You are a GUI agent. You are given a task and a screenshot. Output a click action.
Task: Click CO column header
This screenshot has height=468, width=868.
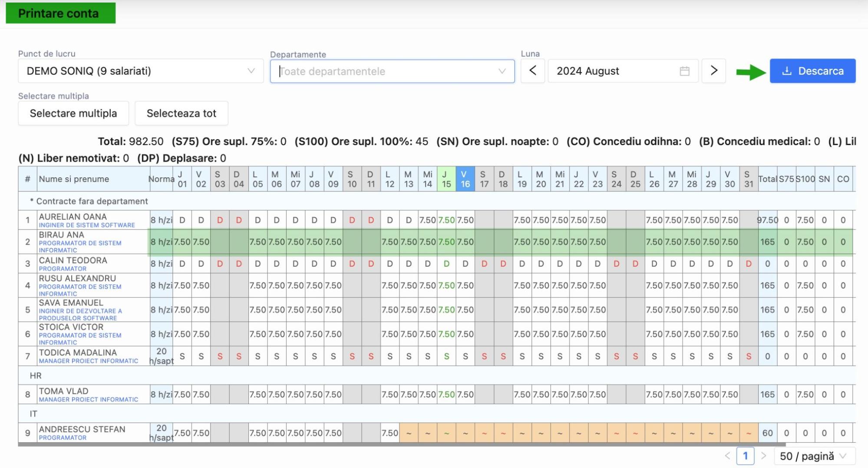[x=843, y=179]
